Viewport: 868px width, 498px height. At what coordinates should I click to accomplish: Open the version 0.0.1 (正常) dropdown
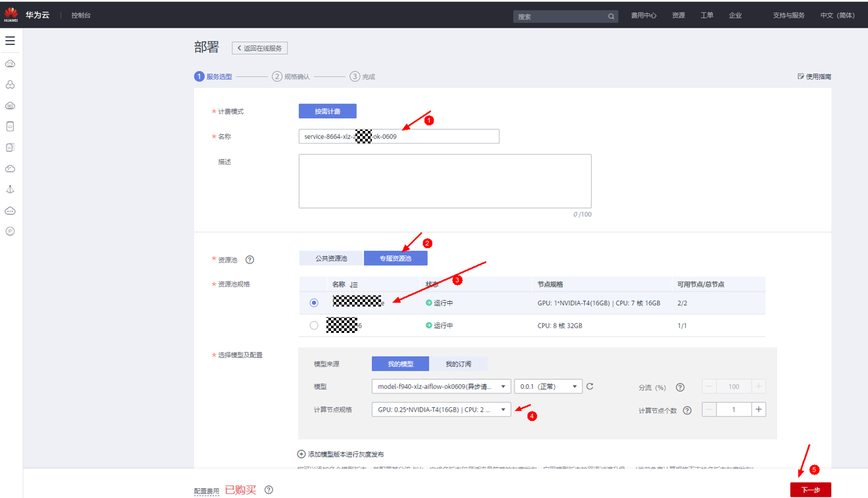pyautogui.click(x=548, y=387)
